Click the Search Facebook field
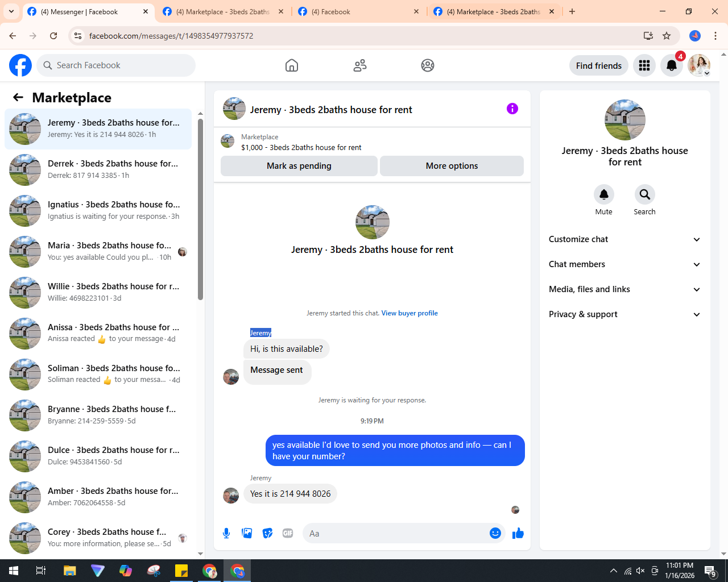Viewport: 728px width, 582px height. 116,65
